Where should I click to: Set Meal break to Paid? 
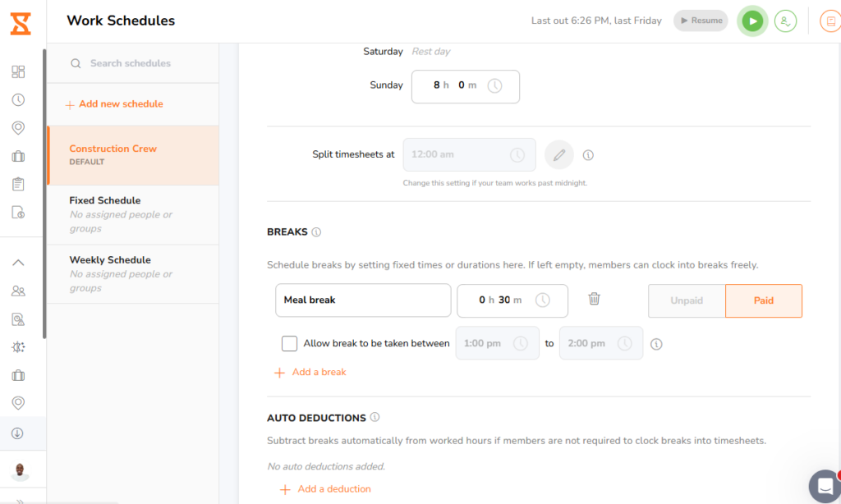(763, 300)
